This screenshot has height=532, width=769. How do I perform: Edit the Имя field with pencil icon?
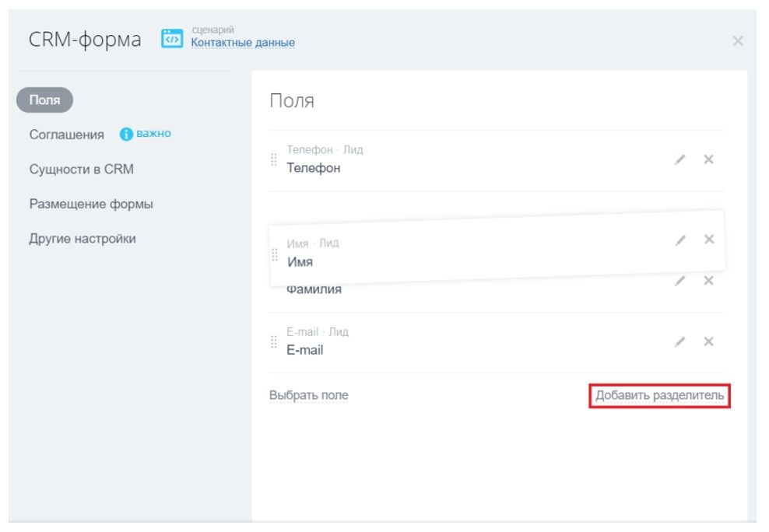[x=680, y=240]
